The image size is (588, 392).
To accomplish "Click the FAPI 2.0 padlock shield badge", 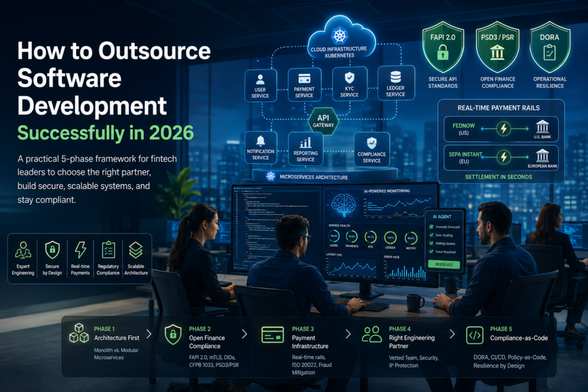I will point(443,46).
